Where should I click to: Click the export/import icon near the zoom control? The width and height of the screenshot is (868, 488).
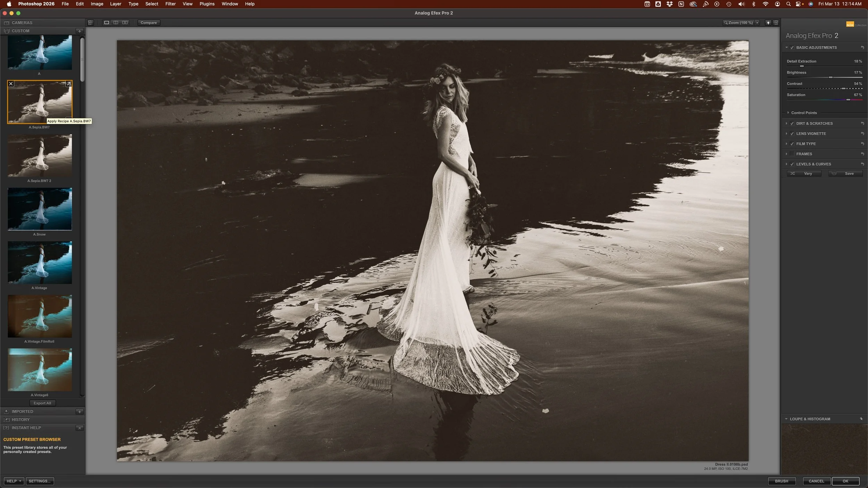[776, 23]
